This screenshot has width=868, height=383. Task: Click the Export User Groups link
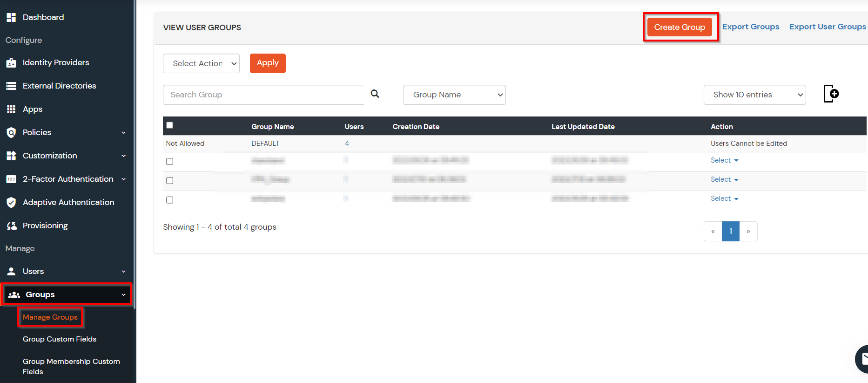828,27
